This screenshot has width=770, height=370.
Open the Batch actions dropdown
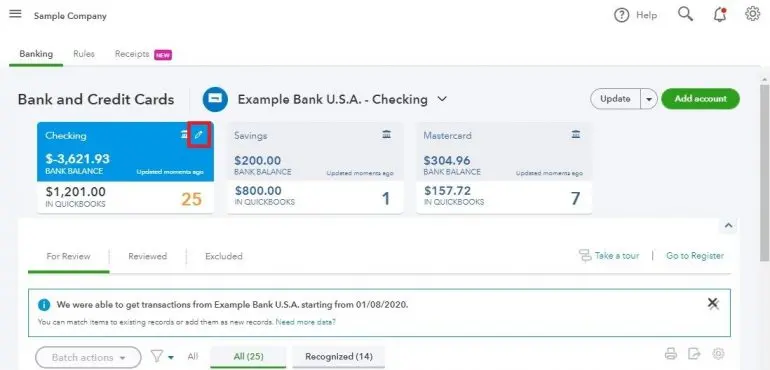coord(88,357)
